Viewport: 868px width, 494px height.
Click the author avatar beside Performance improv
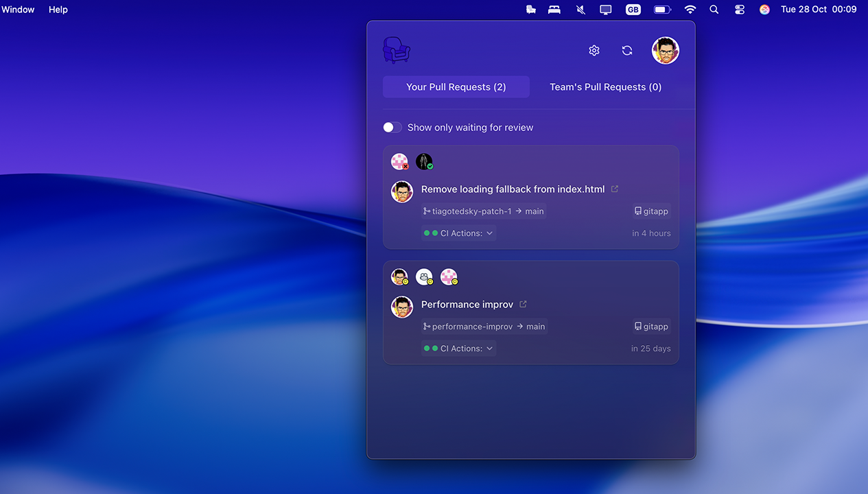coord(402,307)
